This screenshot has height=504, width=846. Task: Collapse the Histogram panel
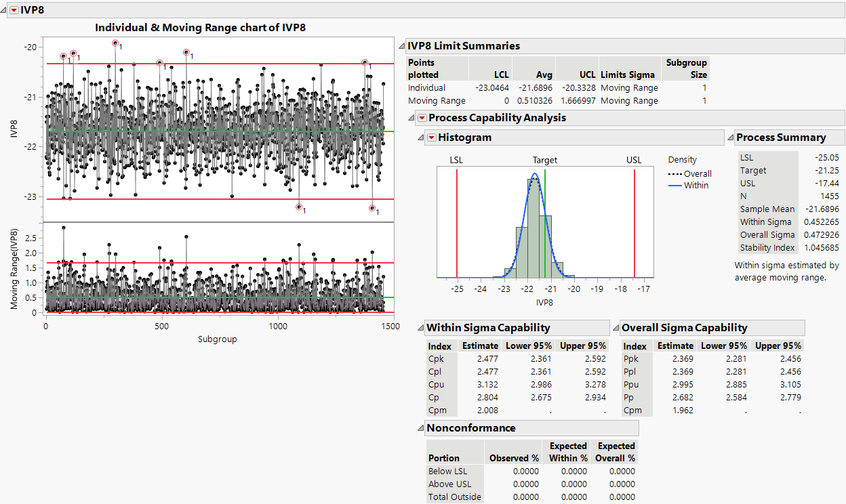421,137
